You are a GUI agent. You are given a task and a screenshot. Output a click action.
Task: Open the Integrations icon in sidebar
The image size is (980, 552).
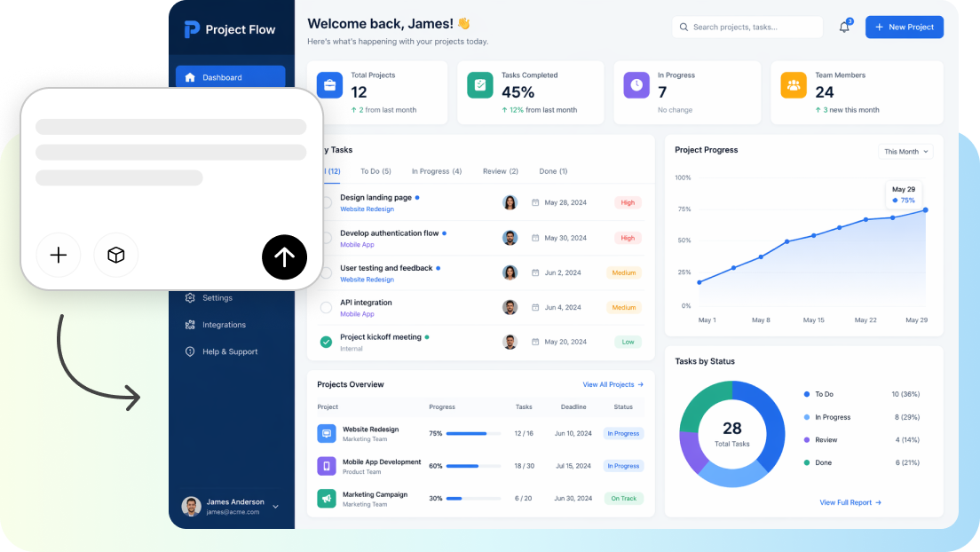(190, 325)
